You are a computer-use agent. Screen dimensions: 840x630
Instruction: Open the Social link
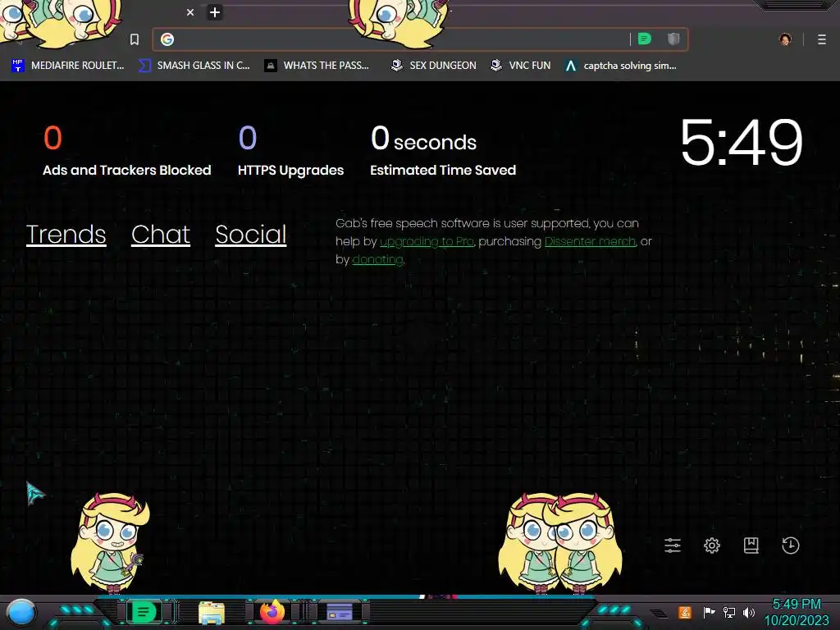[251, 234]
